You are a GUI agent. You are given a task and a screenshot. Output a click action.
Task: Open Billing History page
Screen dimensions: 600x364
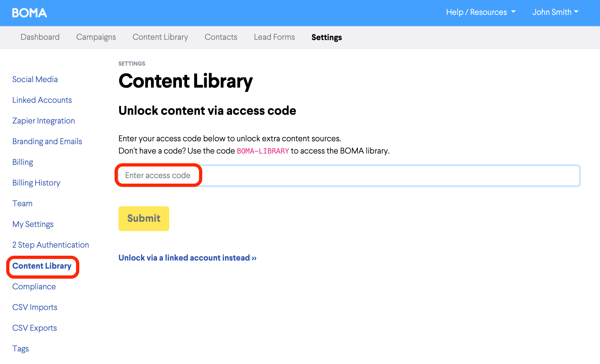pos(36,183)
